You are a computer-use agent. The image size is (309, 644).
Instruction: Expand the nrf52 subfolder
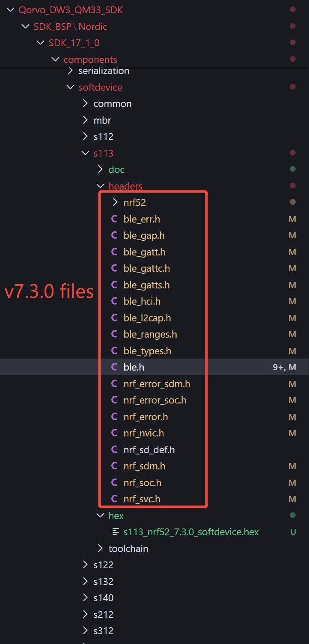point(115,202)
